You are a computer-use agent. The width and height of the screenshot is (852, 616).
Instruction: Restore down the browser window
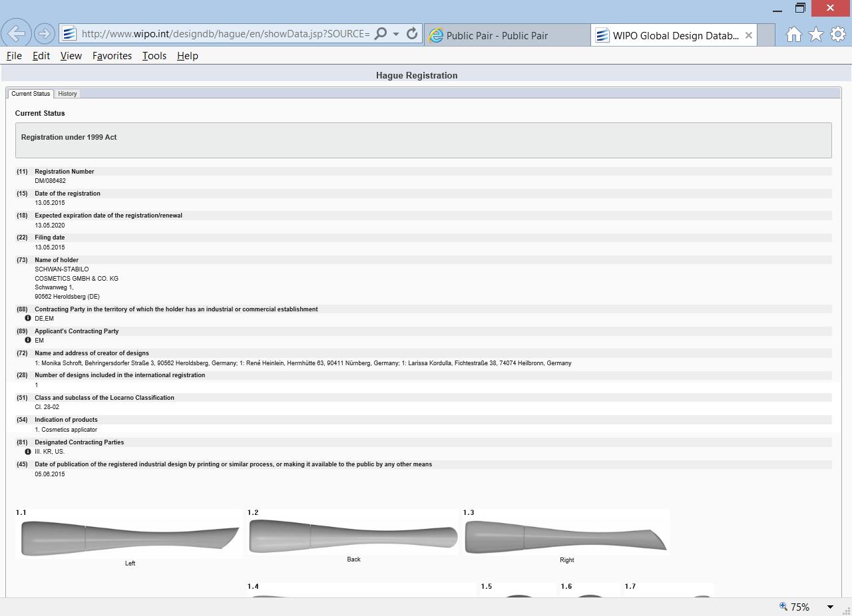[x=800, y=8]
